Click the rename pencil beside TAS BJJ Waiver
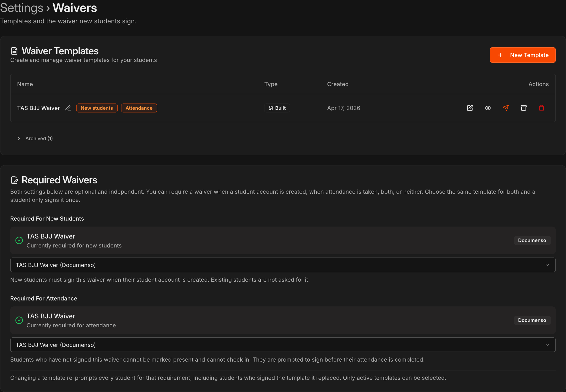This screenshot has height=392, width=566. click(68, 108)
